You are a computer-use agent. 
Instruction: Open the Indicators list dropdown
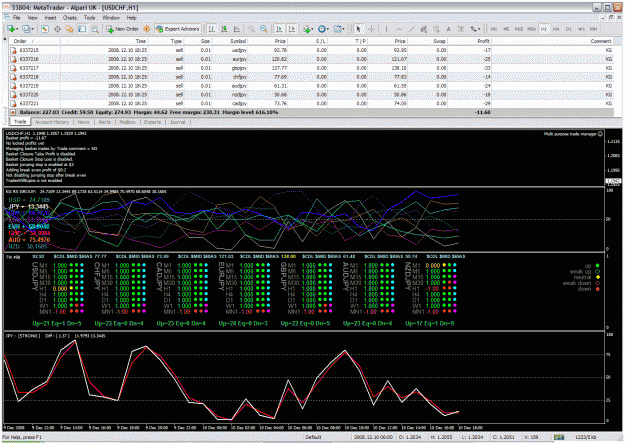307,29
